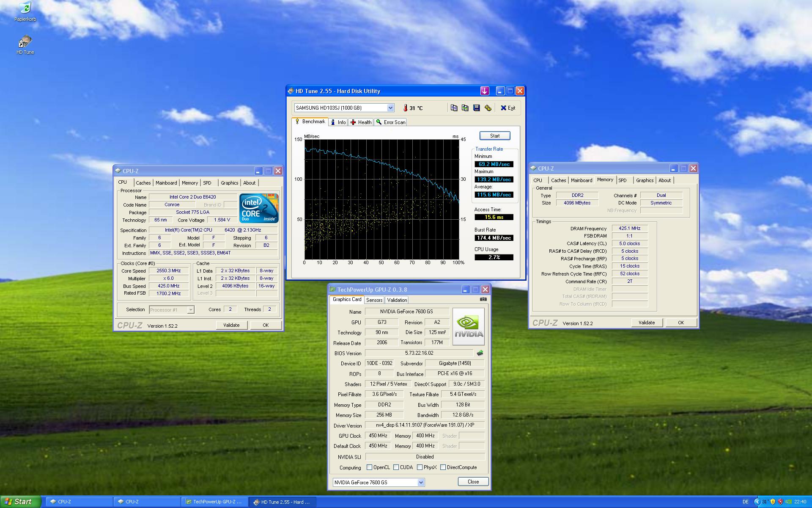812x508 pixels.
Task: Click Average transfer rate 115.6 MB/sec
Action: tap(494, 195)
